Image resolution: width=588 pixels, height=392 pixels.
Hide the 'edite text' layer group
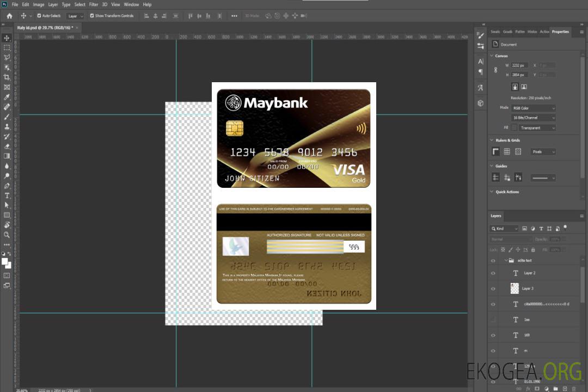point(493,261)
